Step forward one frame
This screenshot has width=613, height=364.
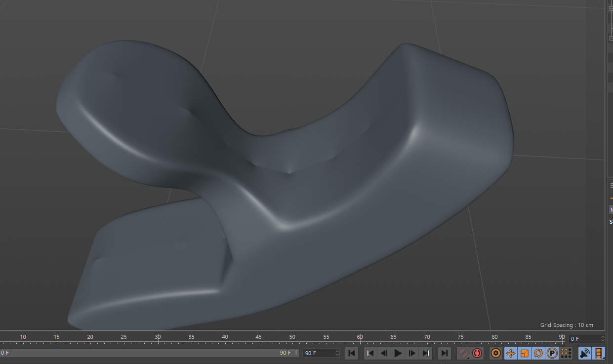[x=412, y=353]
